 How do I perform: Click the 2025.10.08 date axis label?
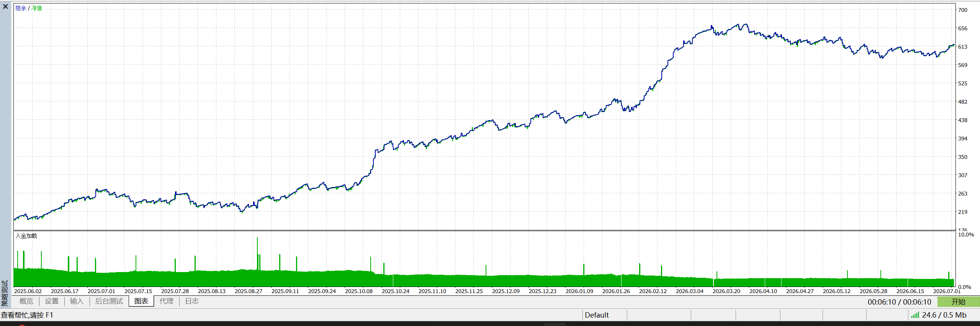pos(359,291)
